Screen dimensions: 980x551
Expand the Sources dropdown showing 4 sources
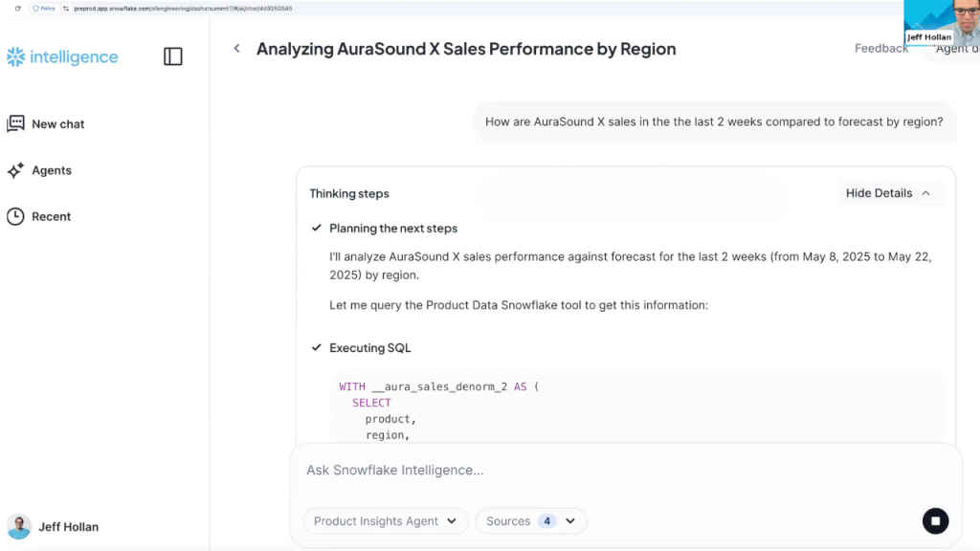[531, 520]
